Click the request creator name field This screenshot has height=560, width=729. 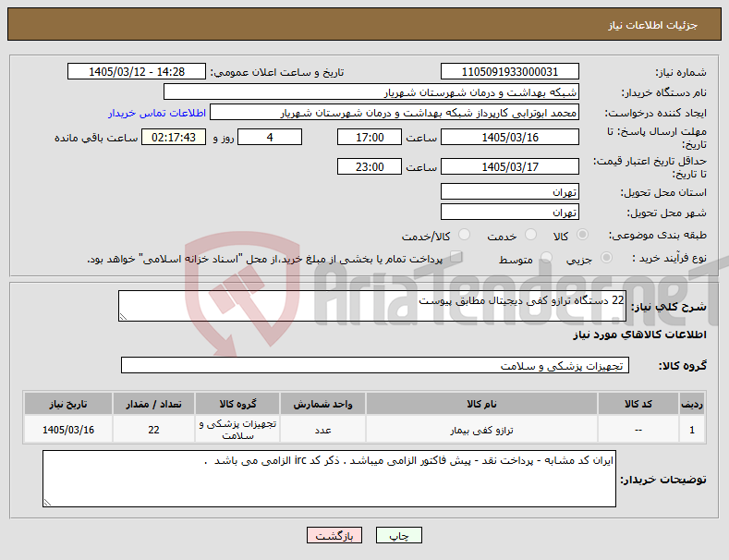(x=395, y=113)
